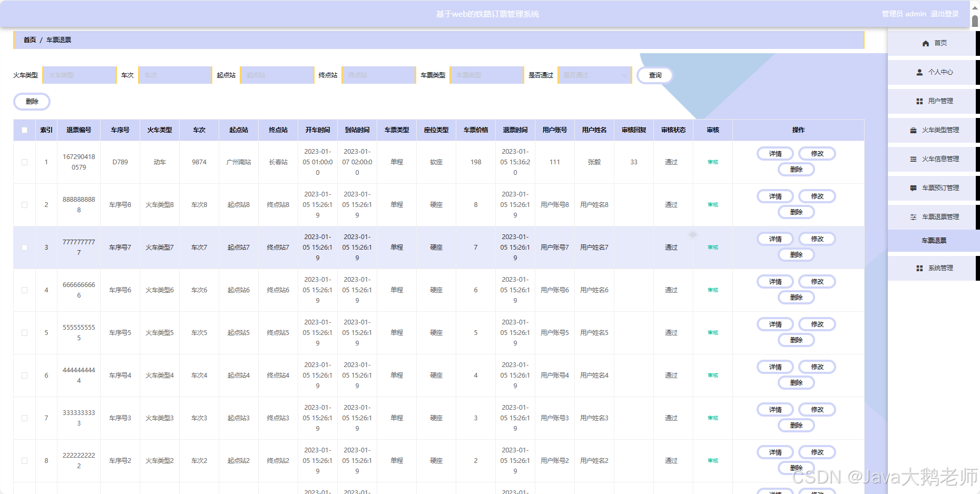Check the row with 车序号6
Image resolution: width=980 pixels, height=494 pixels.
24,290
